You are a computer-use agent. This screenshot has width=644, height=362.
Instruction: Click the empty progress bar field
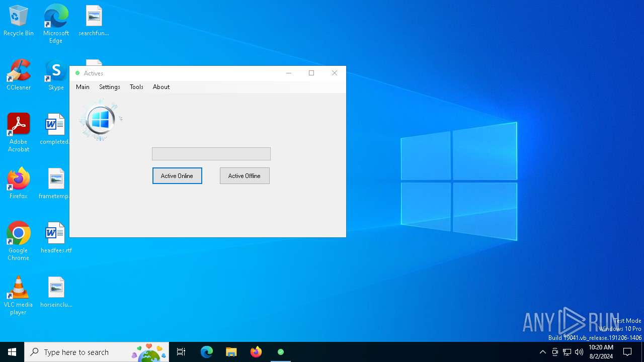(x=211, y=154)
